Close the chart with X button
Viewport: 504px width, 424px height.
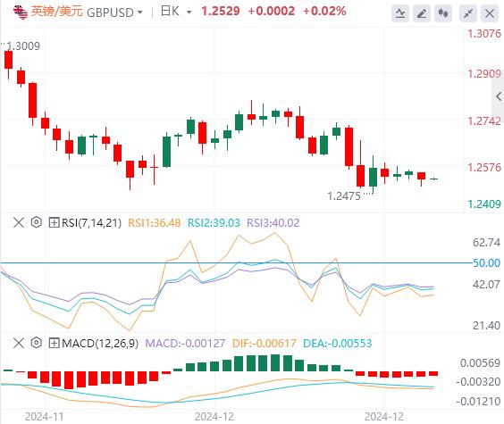click(490, 13)
